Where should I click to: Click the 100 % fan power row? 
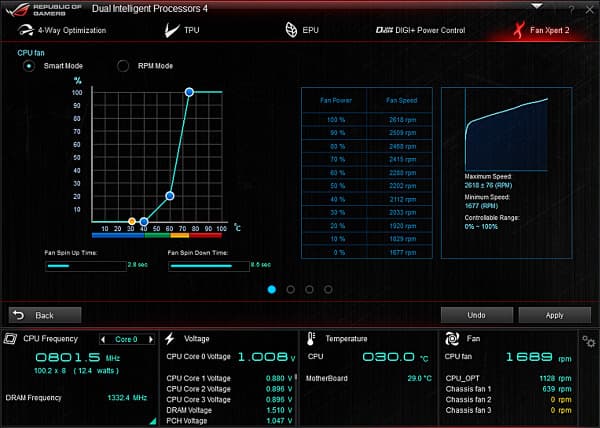(x=367, y=120)
